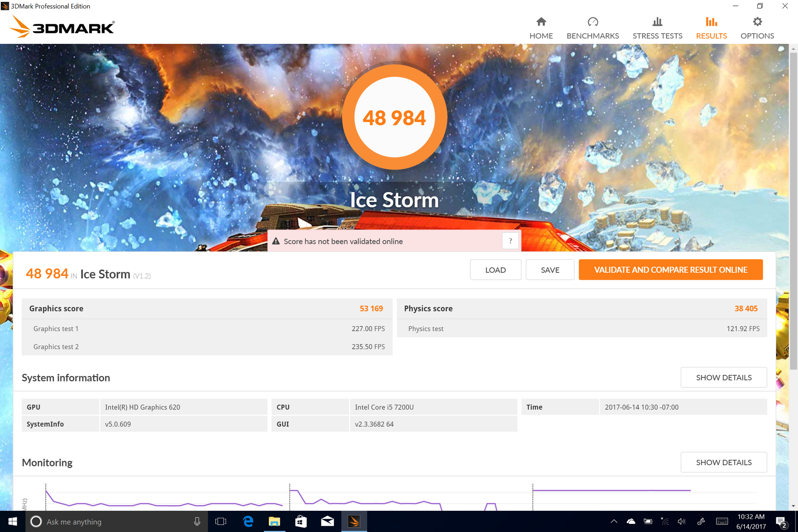Click the Save result button
Screen dimensions: 798x532
point(550,270)
